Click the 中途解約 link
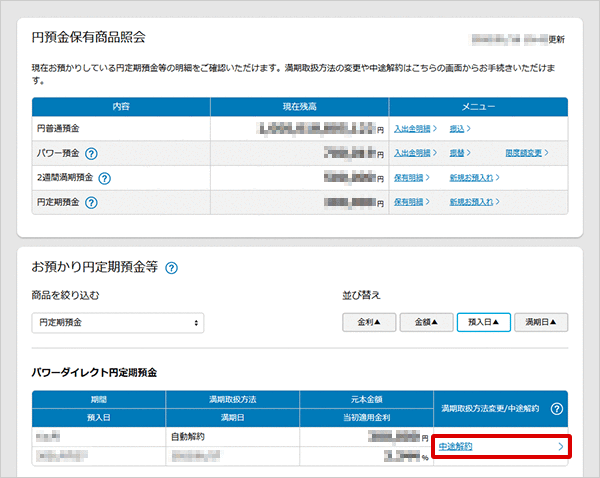 455,446
